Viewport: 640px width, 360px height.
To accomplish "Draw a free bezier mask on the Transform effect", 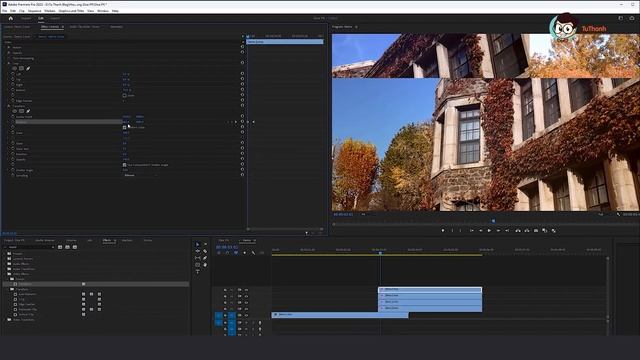I will pos(28,111).
